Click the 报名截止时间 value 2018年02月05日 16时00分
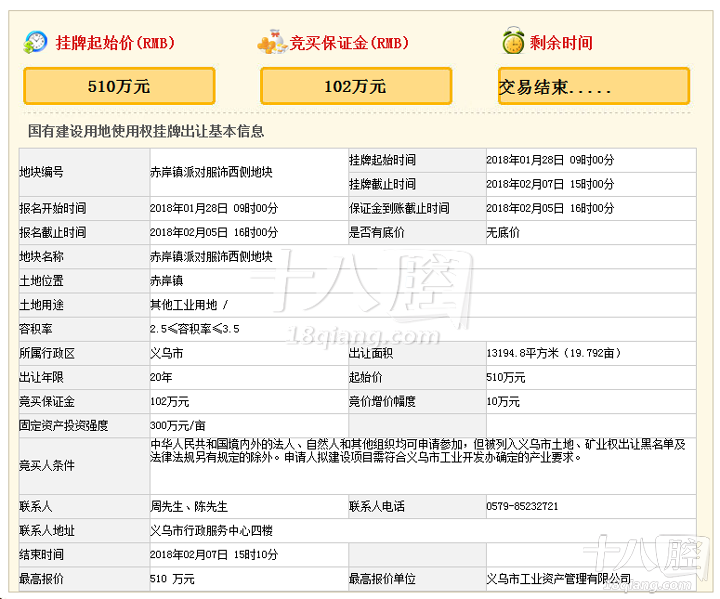This screenshot has height=599, width=720. coord(214,232)
